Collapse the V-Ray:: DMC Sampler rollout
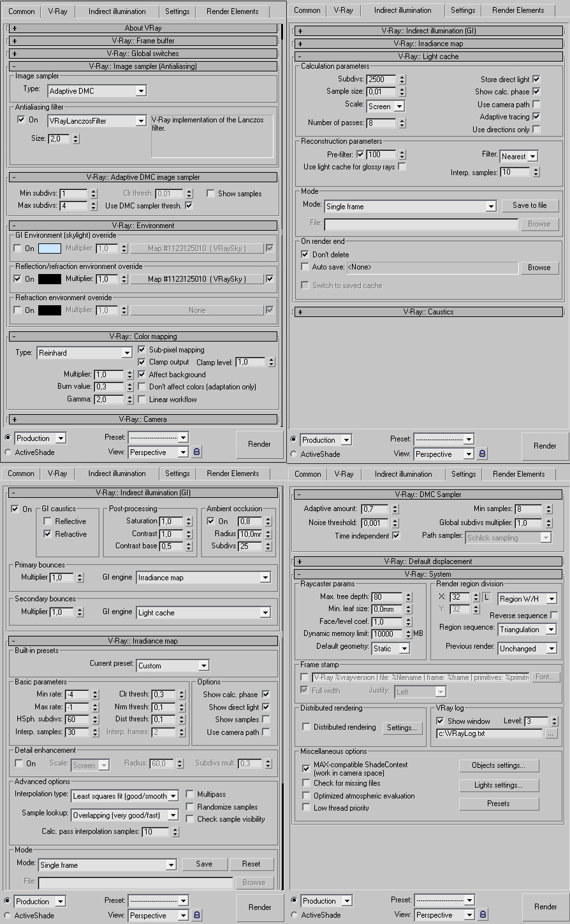Viewport: 570px width, 924px height. point(428,494)
